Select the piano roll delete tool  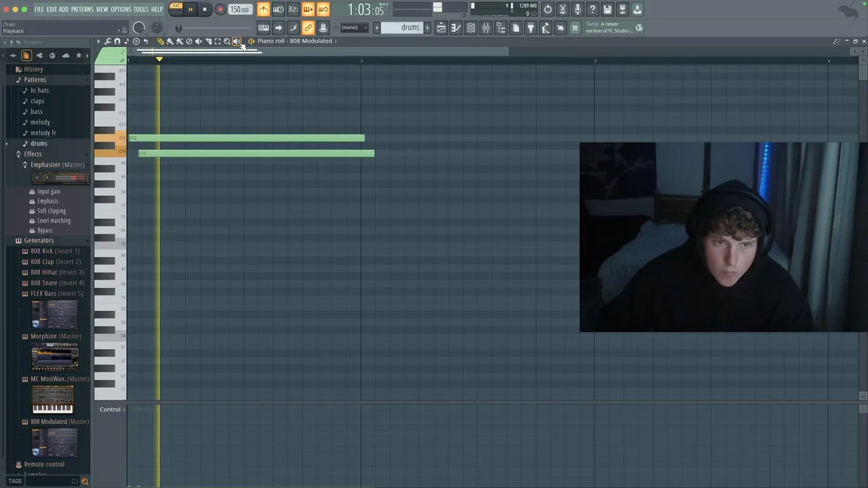point(189,41)
